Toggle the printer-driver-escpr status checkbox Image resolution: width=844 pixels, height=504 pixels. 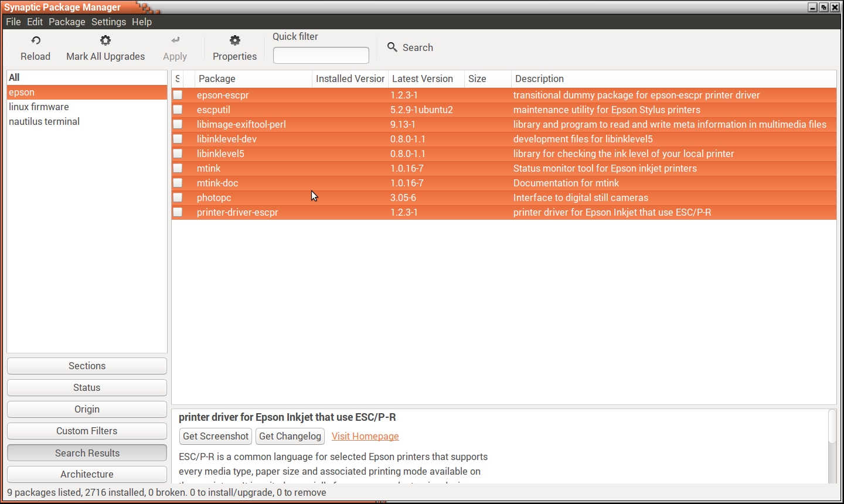(178, 212)
